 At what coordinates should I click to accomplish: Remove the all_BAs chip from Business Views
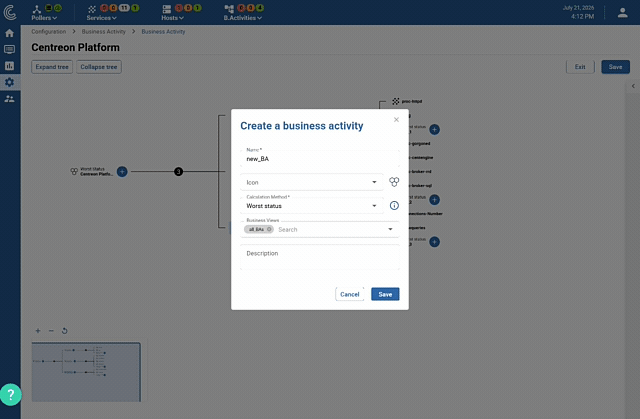(269, 229)
